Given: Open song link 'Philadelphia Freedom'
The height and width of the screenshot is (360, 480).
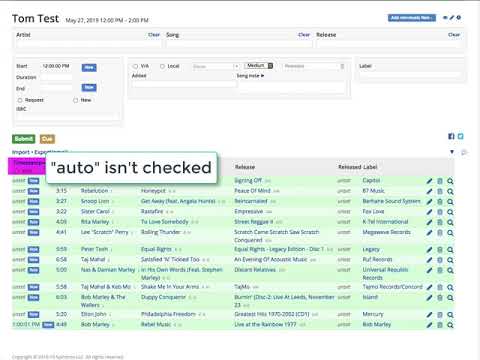Looking at the screenshot, I should [x=168, y=314].
